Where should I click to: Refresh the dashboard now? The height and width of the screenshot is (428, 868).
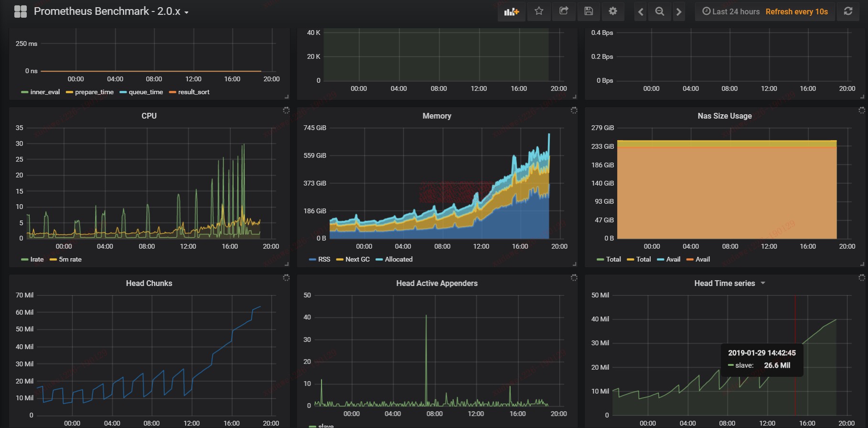848,11
